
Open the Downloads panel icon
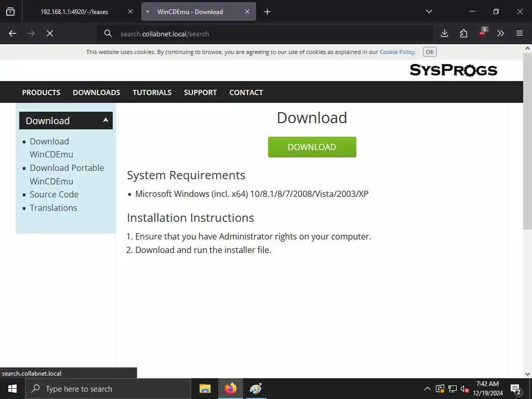[x=445, y=33]
